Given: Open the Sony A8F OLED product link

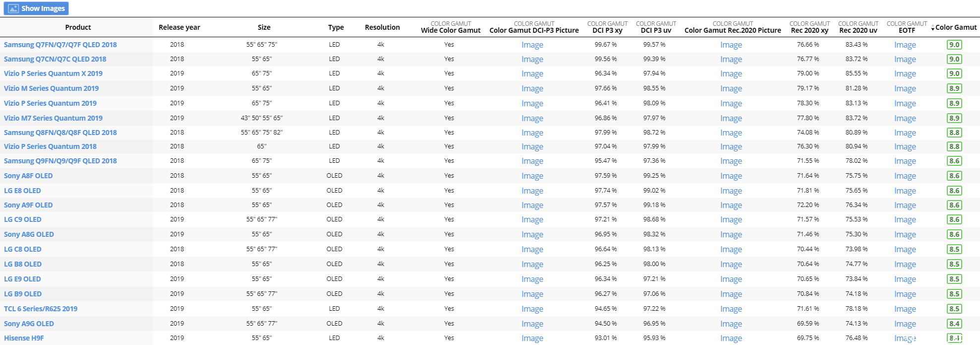Looking at the screenshot, I should pos(28,176).
